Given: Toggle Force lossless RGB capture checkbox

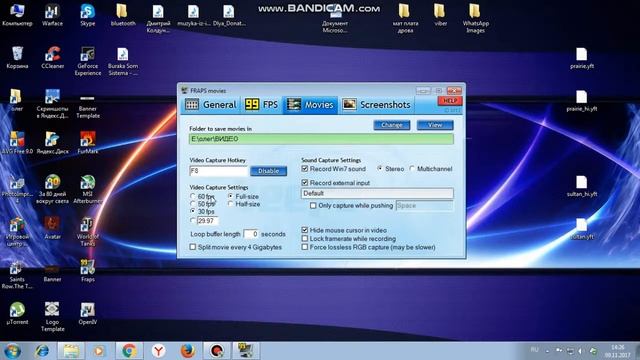Looking at the screenshot, I should coord(304,247).
